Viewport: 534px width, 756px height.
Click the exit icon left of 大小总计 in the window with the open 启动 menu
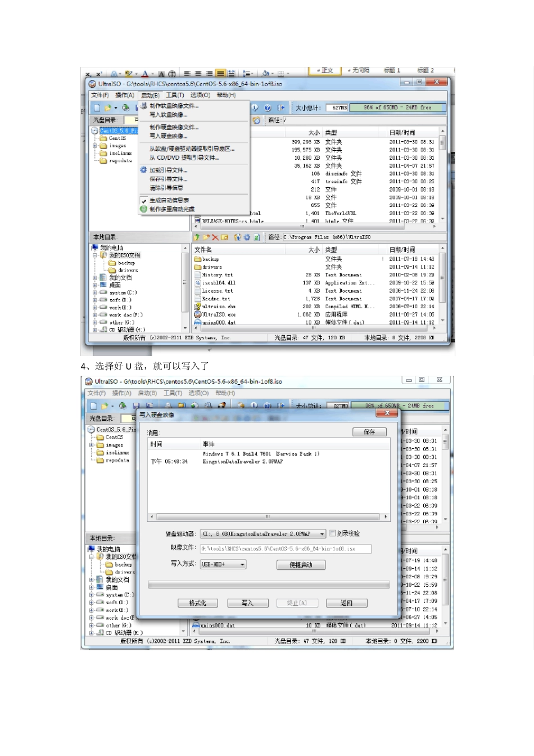[x=281, y=107]
